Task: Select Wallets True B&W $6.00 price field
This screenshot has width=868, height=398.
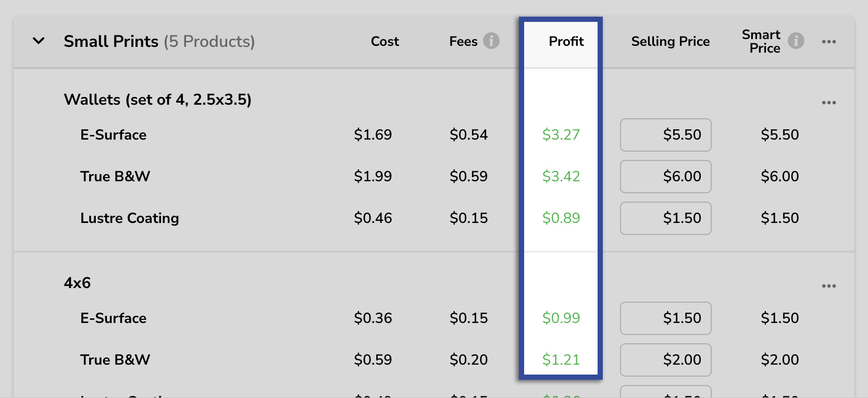Action: (x=665, y=177)
